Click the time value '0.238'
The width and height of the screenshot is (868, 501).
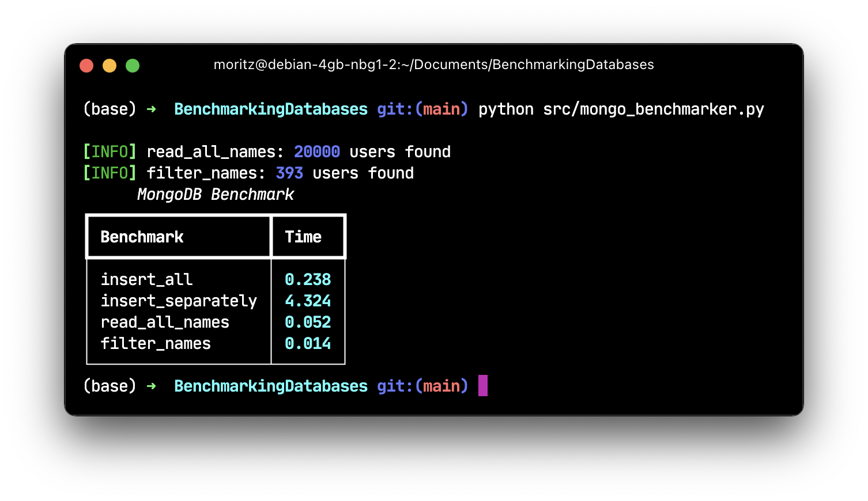point(308,279)
